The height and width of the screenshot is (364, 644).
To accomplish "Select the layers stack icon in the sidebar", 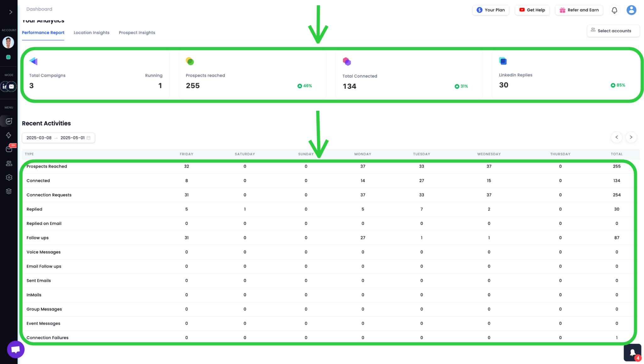I will click(x=9, y=191).
